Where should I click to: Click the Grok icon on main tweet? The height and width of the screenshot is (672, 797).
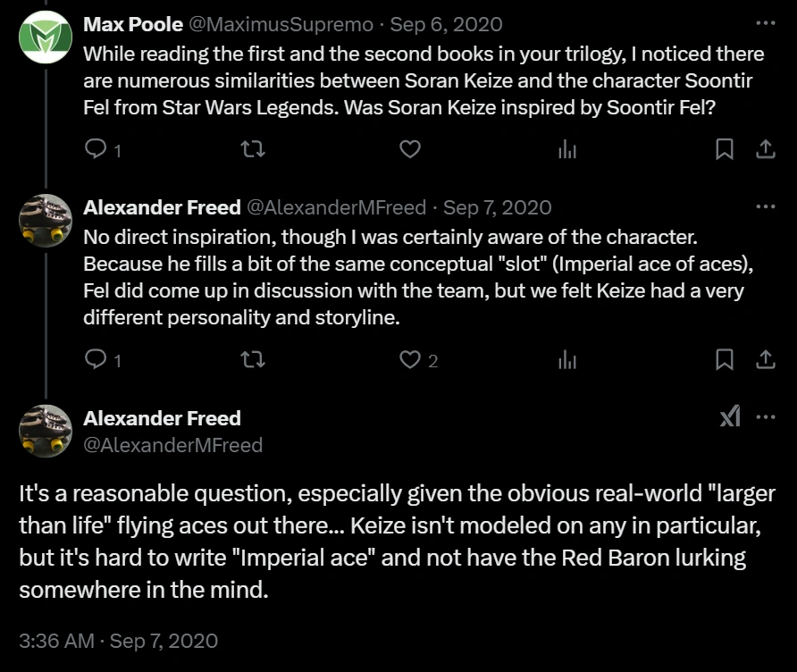coord(730,416)
